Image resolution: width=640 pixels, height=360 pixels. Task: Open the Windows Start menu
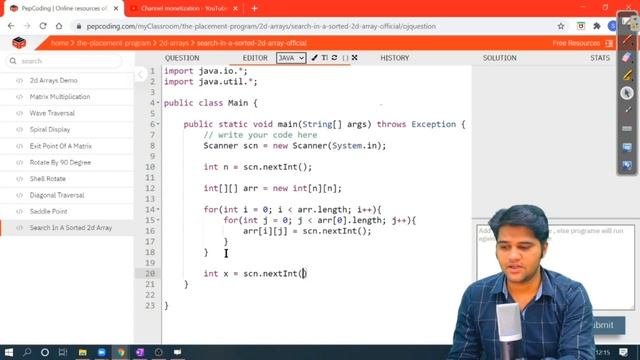(9, 352)
